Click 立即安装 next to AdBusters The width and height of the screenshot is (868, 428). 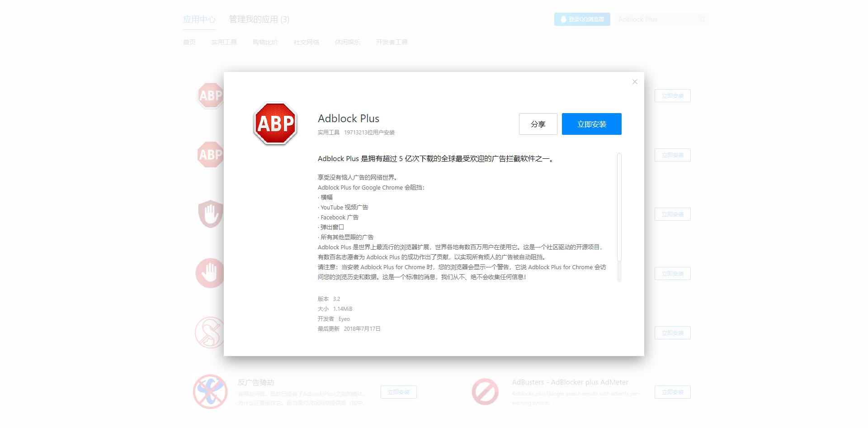[x=672, y=392]
